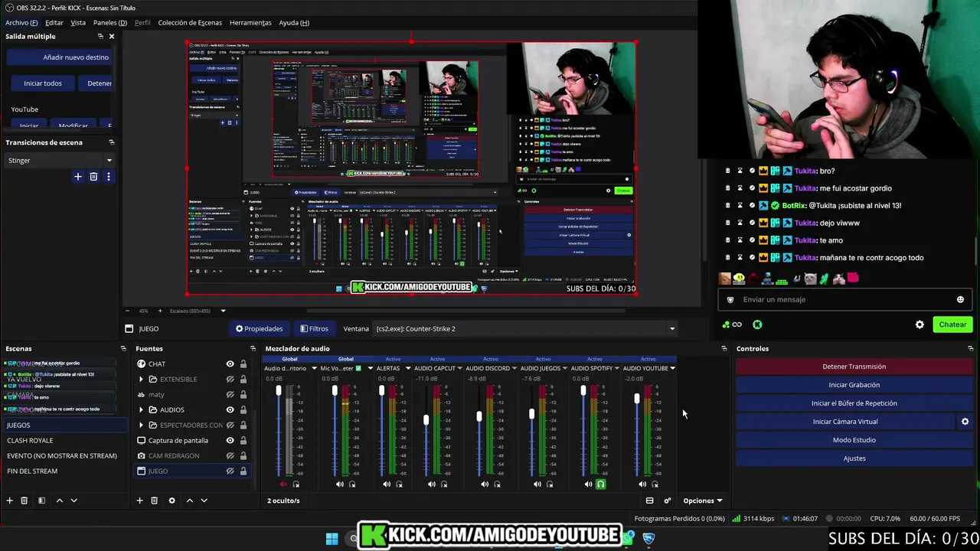Expand the ESPECTADORES CON group
Screen dimensions: 980x551
point(141,425)
